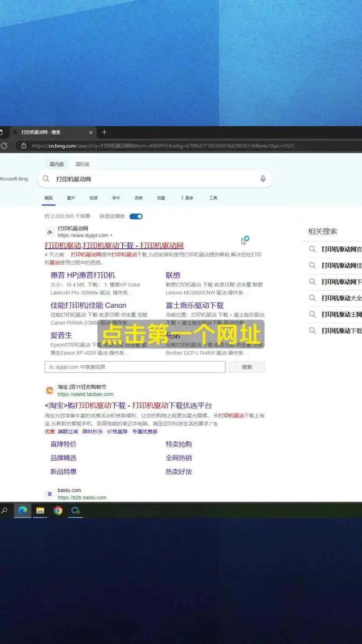Select the 学术 results tab

pyautogui.click(x=116, y=198)
